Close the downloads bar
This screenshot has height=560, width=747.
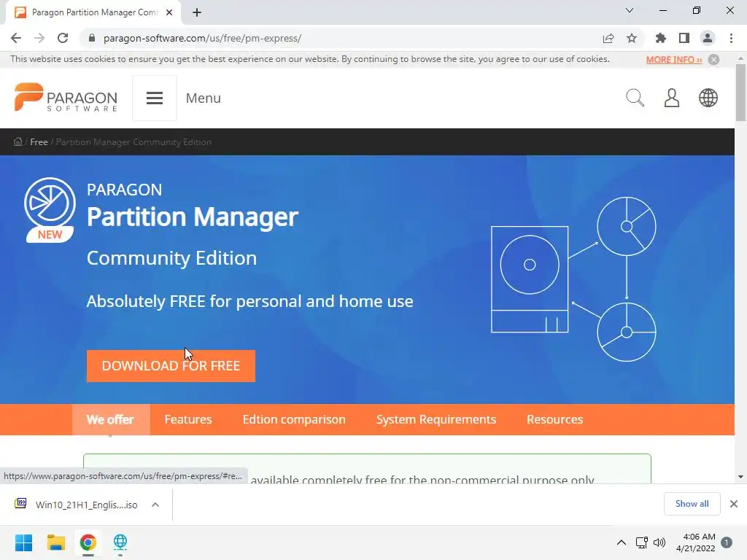pos(734,504)
